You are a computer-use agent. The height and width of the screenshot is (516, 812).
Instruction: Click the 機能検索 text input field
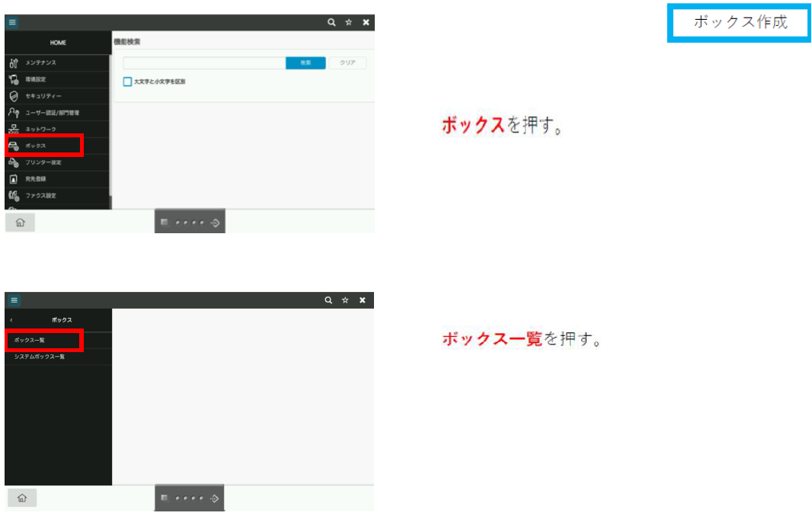pos(204,63)
